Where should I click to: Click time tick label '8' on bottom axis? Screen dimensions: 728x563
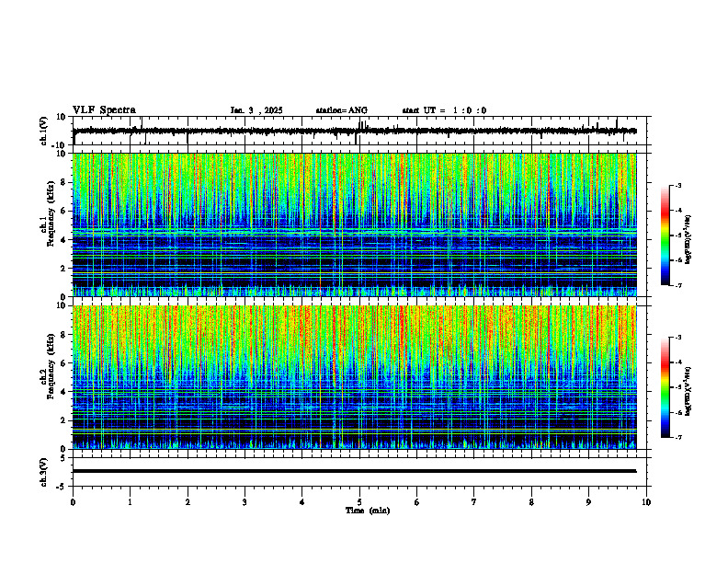531,502
